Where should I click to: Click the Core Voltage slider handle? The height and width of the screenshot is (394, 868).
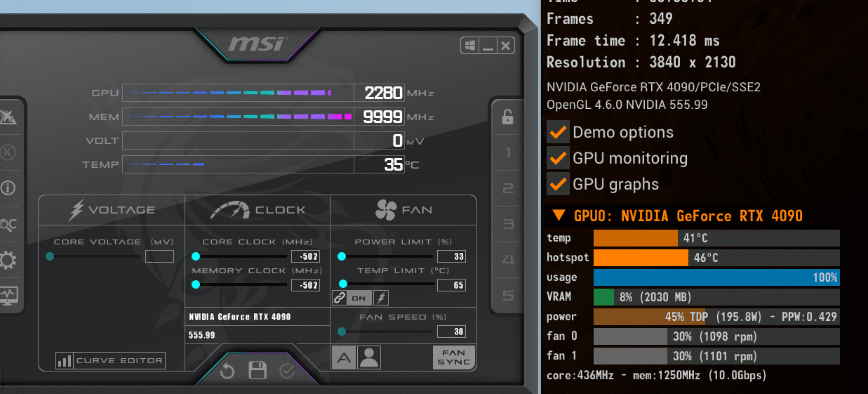(50, 256)
